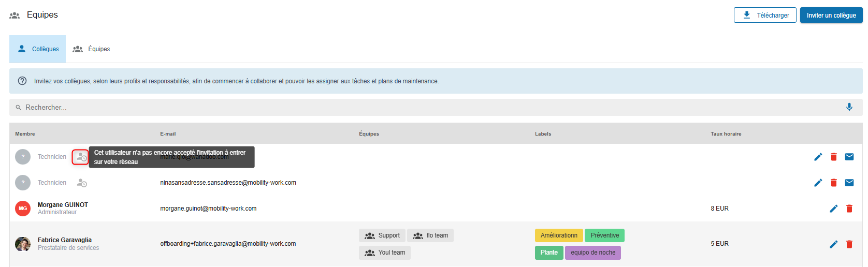The width and height of the screenshot is (868, 267).
Task: Delete Fabrice Garavaglia using trash icon
Action: pos(849,244)
